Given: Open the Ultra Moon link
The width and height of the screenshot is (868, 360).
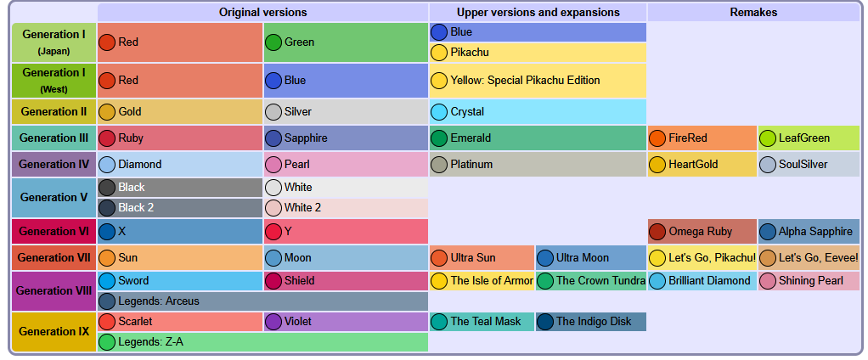Looking at the screenshot, I should [583, 257].
